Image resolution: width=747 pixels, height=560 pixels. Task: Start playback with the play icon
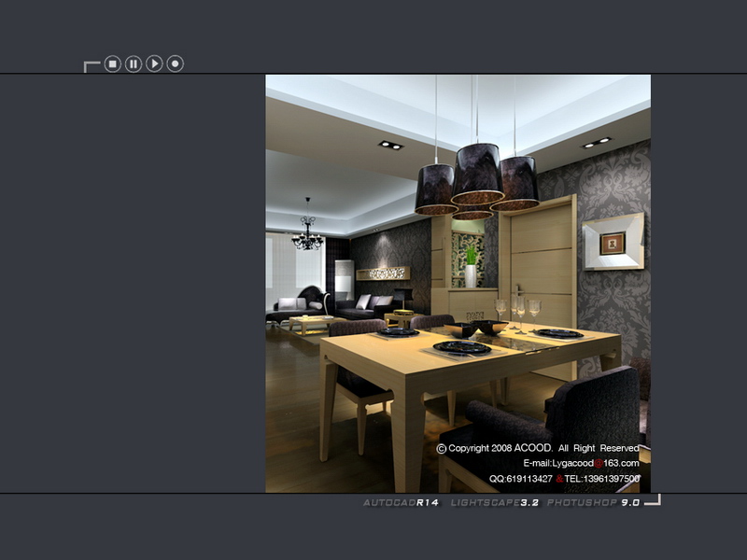(x=154, y=63)
